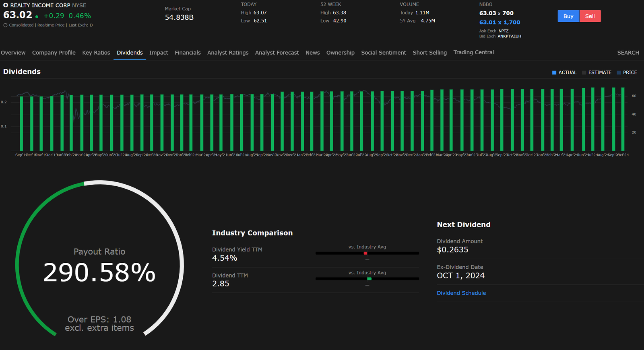Click the red Dividend Yield TTM marker
This screenshot has width=644, height=350.
pos(365,253)
